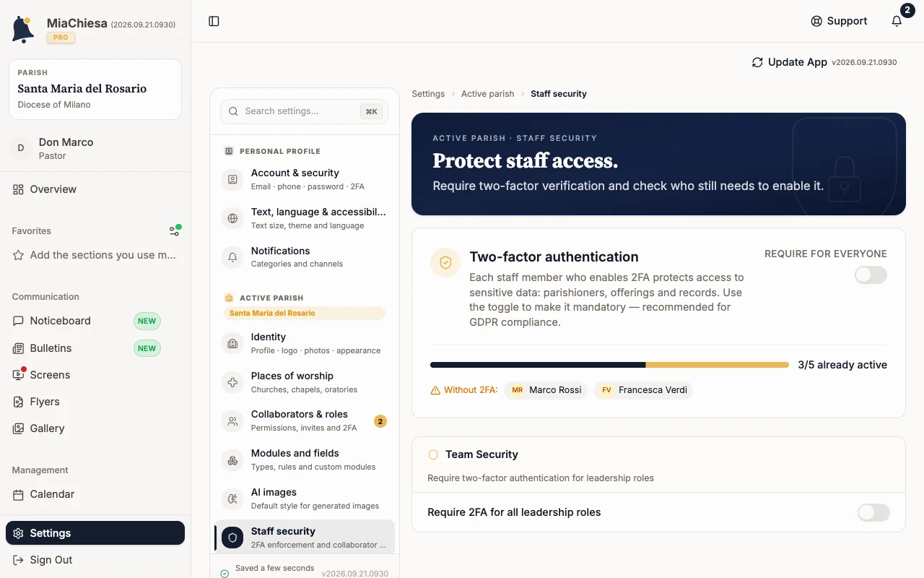
Task: Open the Favorites customize icon
Action: tap(174, 230)
